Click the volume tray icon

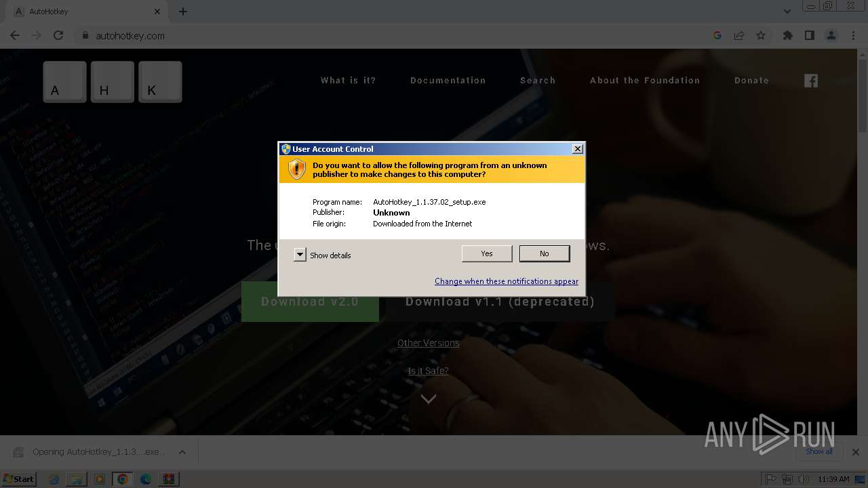[x=803, y=479]
